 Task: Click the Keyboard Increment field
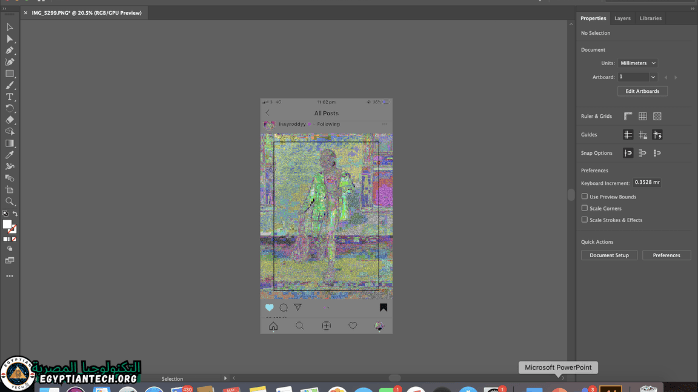click(x=647, y=182)
